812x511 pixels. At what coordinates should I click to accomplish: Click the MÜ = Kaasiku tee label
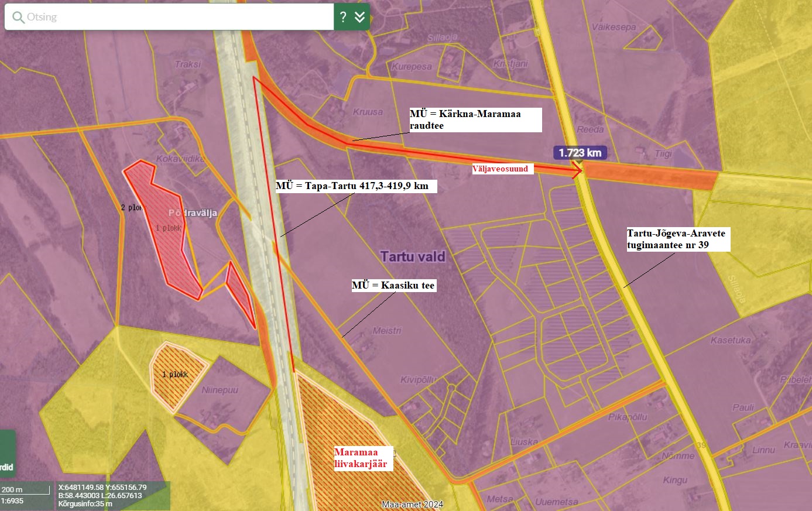(x=393, y=285)
